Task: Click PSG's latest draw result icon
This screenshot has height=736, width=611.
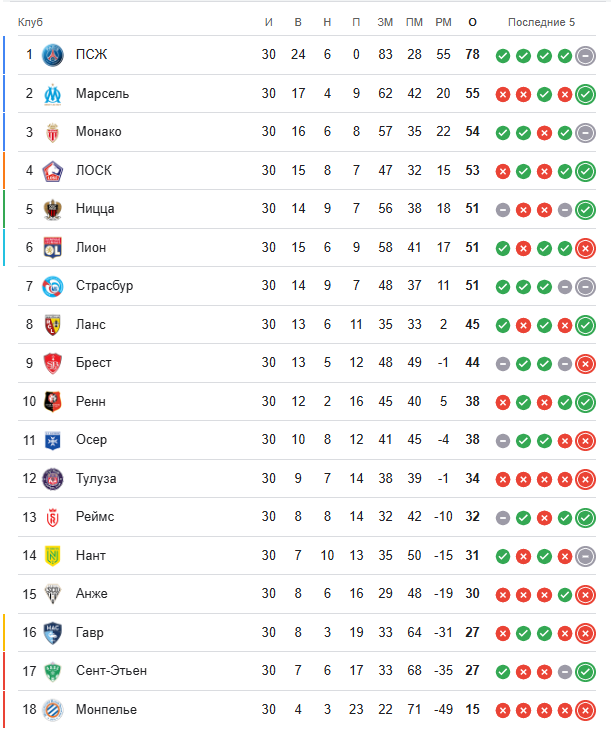Action: 585,55
